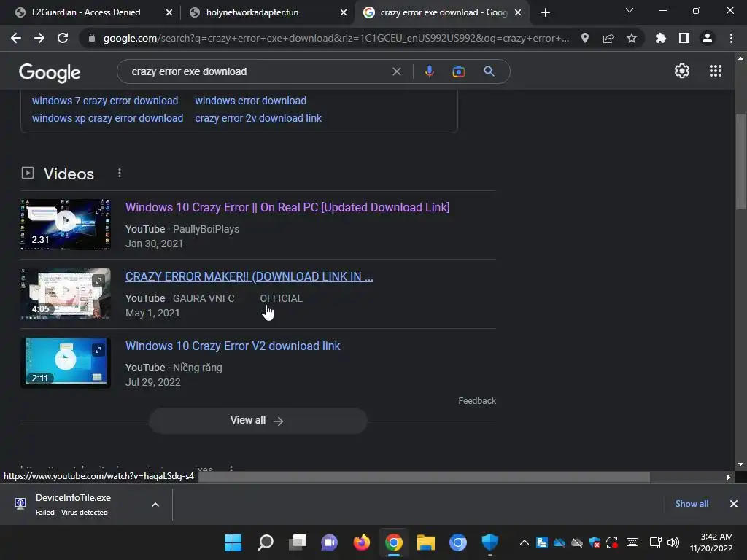Launch Firefox from taskbar
The height and width of the screenshot is (560, 747).
click(362, 542)
